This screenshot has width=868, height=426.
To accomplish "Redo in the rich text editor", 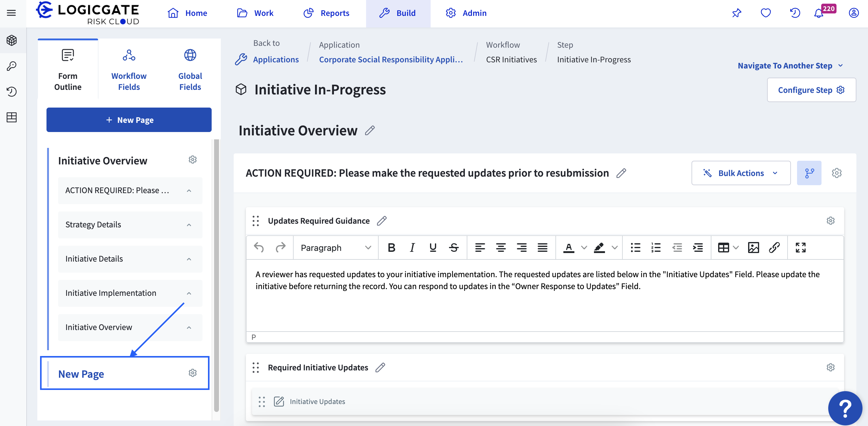I will pos(280,248).
